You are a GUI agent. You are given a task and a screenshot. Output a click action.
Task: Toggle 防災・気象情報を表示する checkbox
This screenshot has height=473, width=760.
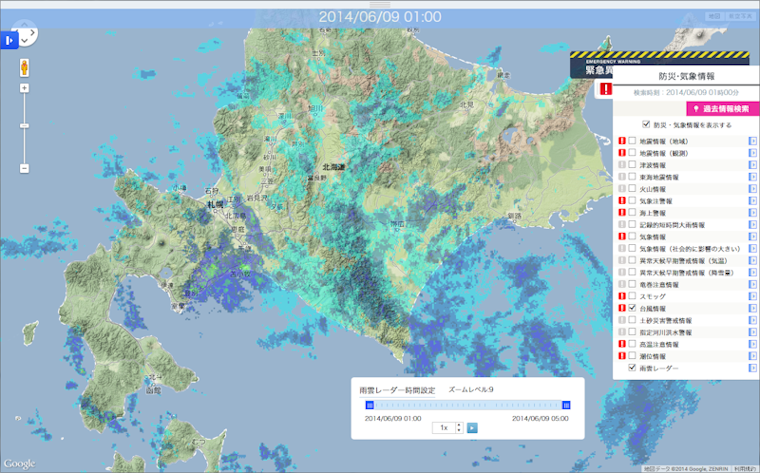coord(646,125)
